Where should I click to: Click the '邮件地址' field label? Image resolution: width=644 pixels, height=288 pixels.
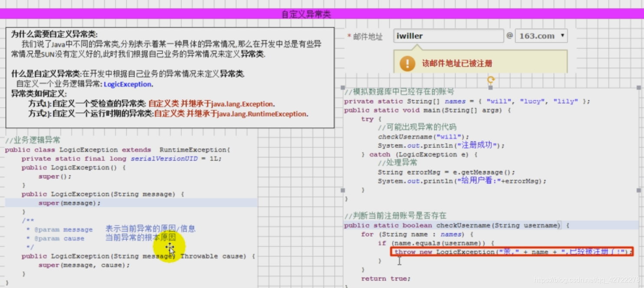tap(368, 37)
